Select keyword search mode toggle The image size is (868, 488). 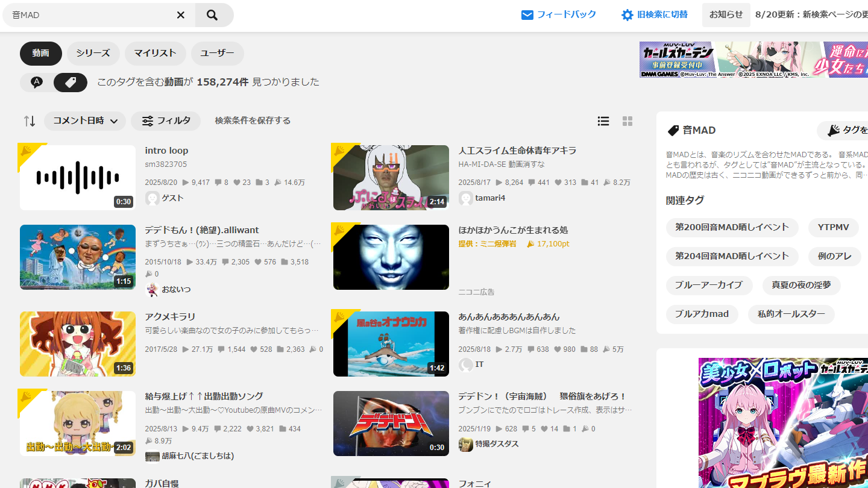pyautogui.click(x=37, y=83)
